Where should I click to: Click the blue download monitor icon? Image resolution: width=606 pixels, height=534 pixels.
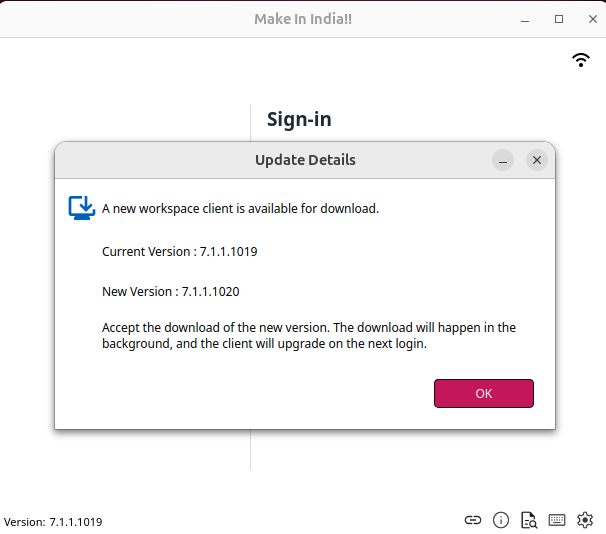pos(81,208)
